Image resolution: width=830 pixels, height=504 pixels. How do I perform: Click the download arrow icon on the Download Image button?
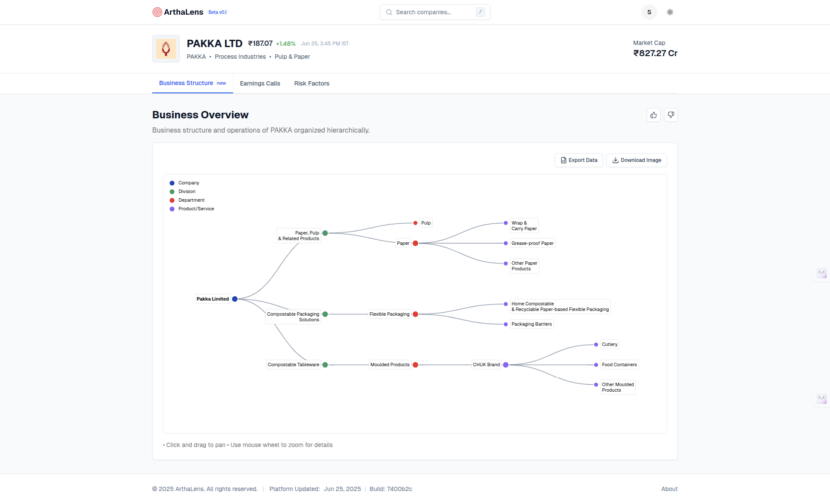[x=616, y=160]
